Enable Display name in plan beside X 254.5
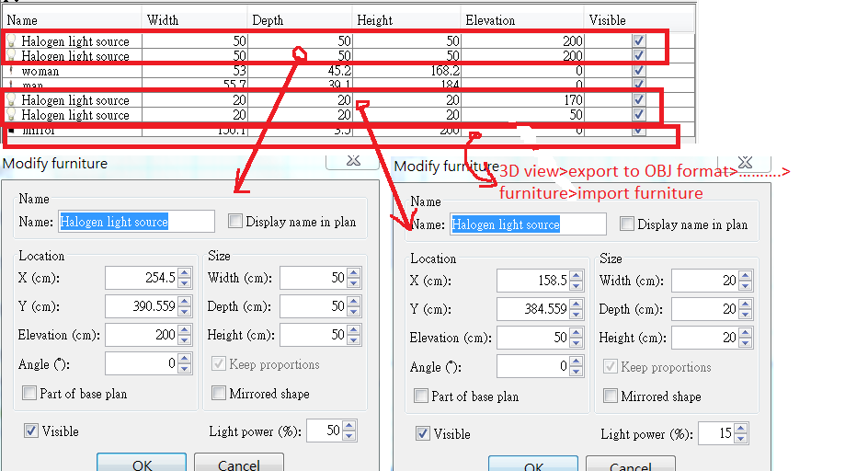This screenshot has height=471, width=868. [x=236, y=221]
